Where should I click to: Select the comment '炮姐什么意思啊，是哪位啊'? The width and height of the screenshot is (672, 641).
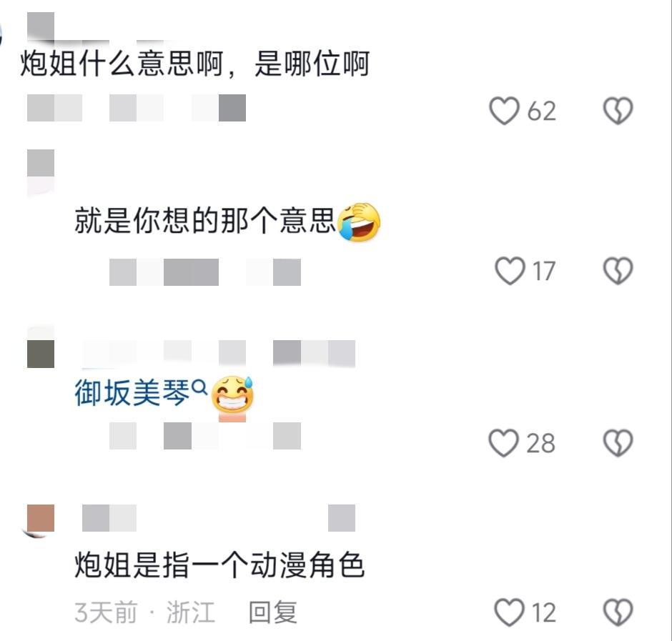tap(194, 64)
